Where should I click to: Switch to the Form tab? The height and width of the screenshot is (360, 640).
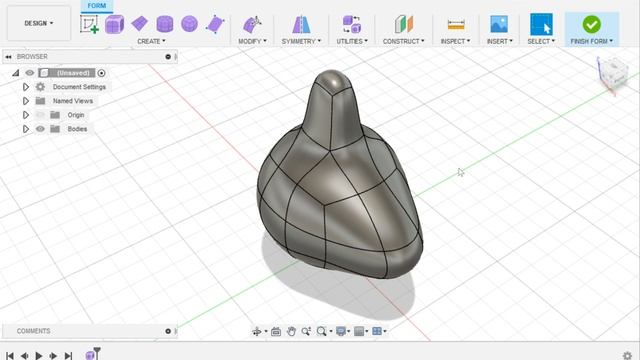pyautogui.click(x=97, y=6)
